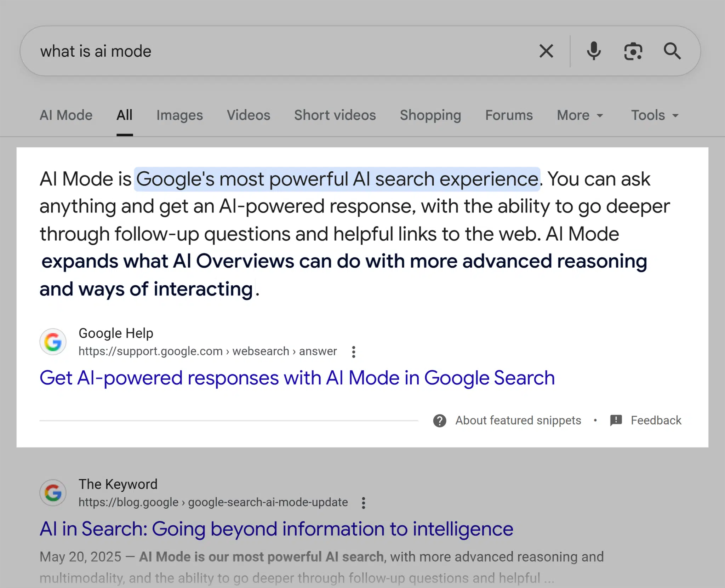The width and height of the screenshot is (725, 588).
Task: Switch to the Images tab
Action: click(180, 115)
